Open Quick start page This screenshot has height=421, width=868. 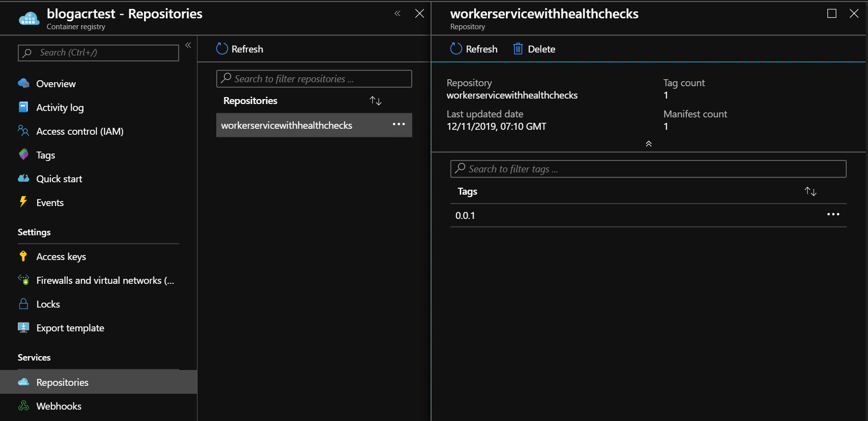pyautogui.click(x=59, y=179)
